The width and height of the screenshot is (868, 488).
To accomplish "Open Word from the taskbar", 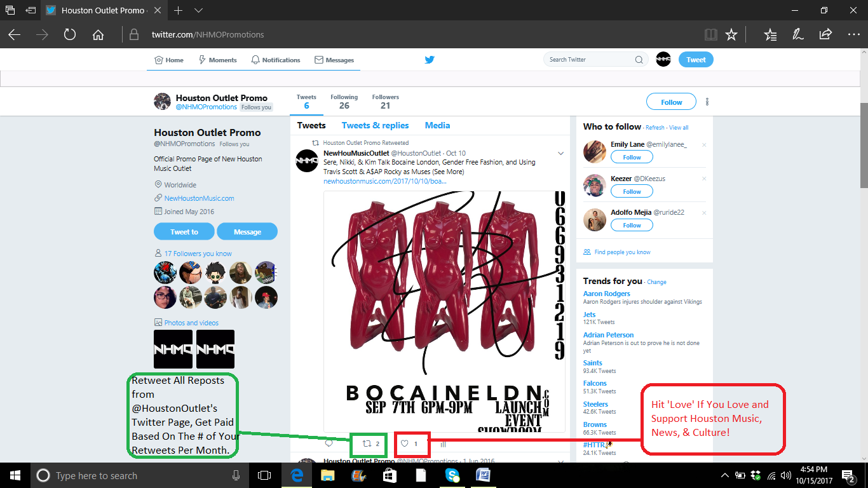I will point(484,475).
